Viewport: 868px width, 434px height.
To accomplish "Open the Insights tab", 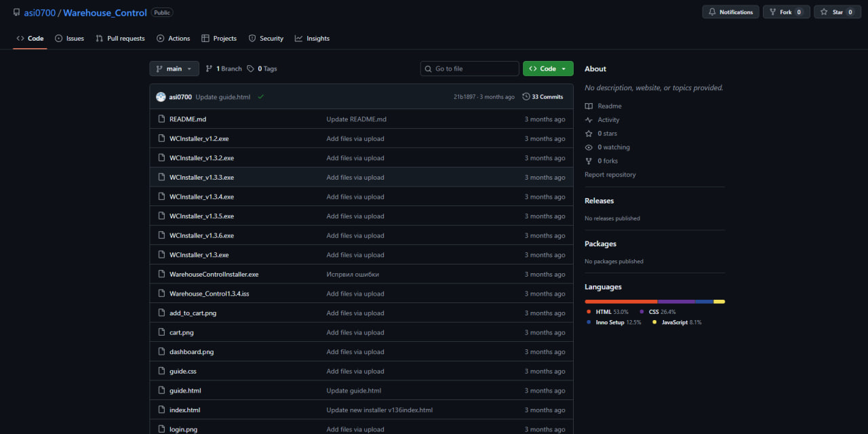I will point(312,39).
